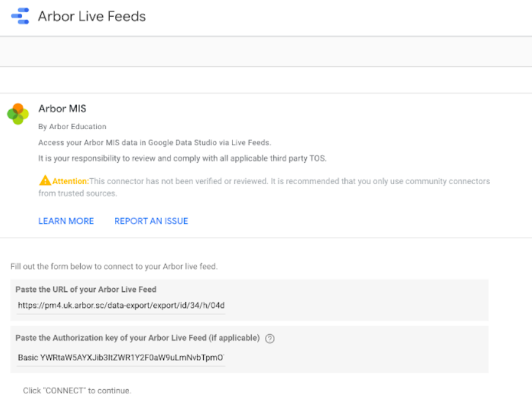Open the LEARN MORE link
This screenshot has height=407, width=532.
tap(66, 221)
